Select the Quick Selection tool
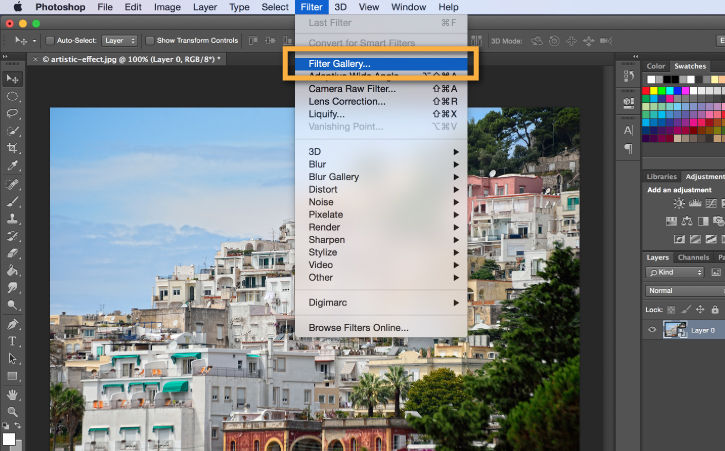 point(12,131)
